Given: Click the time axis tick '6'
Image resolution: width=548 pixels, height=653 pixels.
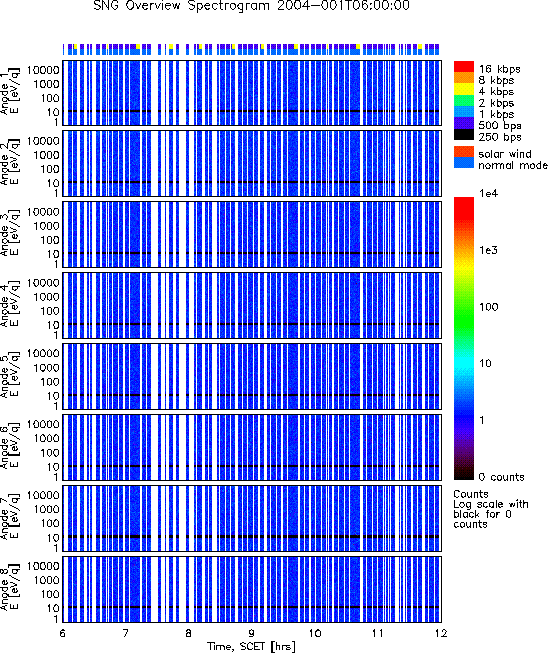Looking at the screenshot, I should [62, 633].
